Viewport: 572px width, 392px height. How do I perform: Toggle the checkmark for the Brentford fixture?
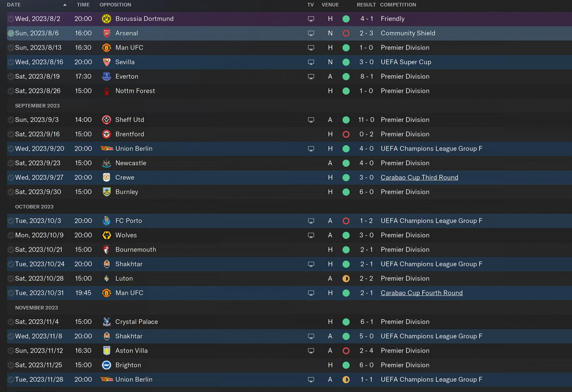click(11, 134)
